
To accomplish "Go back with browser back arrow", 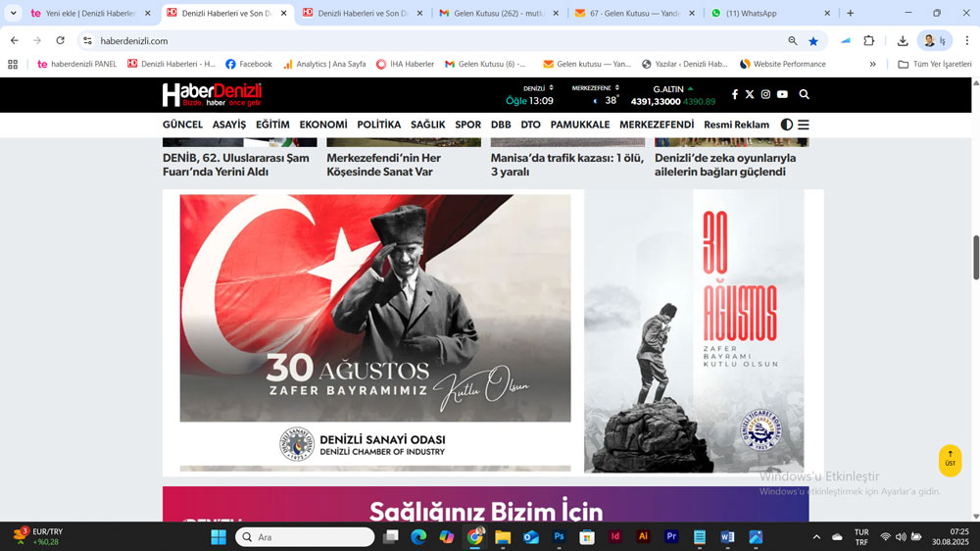I will [x=15, y=40].
